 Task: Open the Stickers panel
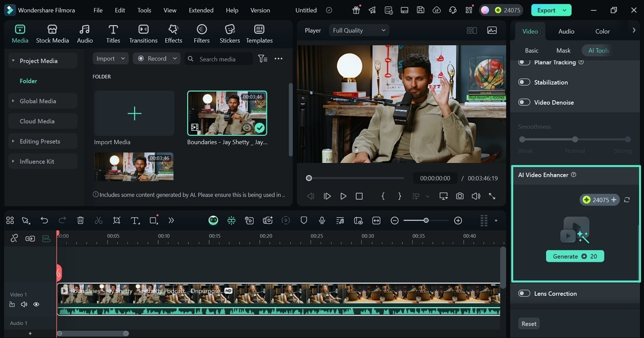click(229, 34)
